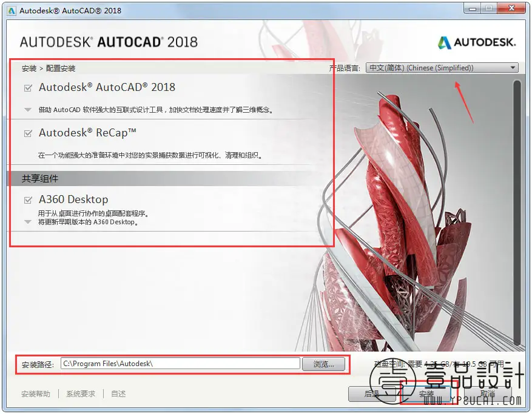Click the text 将更新早期版本的 A360 Desktop
The width and height of the screenshot is (532, 414).
tap(88, 222)
